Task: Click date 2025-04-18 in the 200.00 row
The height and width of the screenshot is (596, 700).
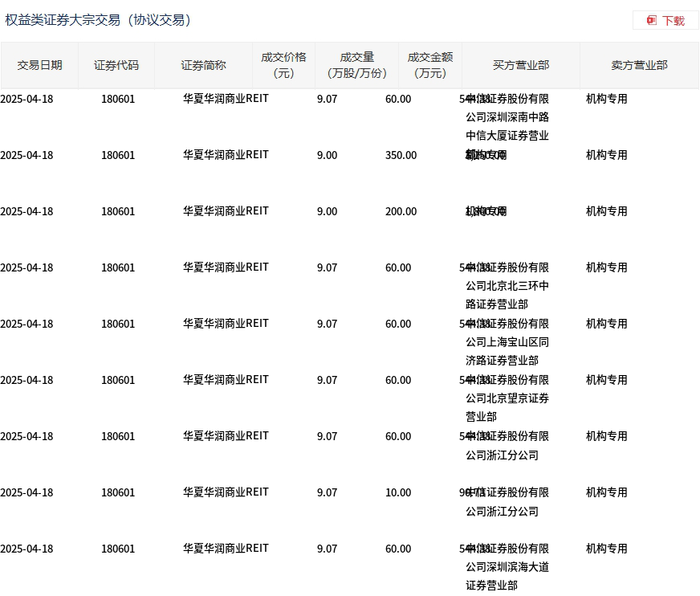Action: click(x=27, y=212)
